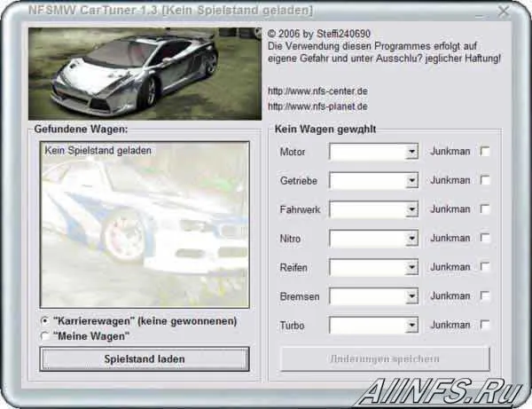The width and height of the screenshot is (532, 409).
Task: Select the "Karrierewagen" radio option
Action: pyautogui.click(x=45, y=320)
